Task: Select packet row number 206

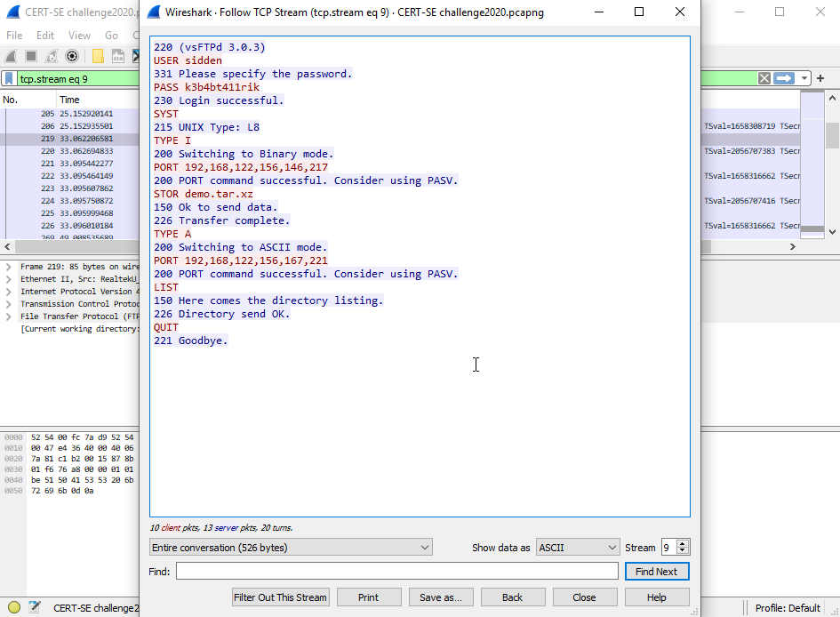Action: 69,126
